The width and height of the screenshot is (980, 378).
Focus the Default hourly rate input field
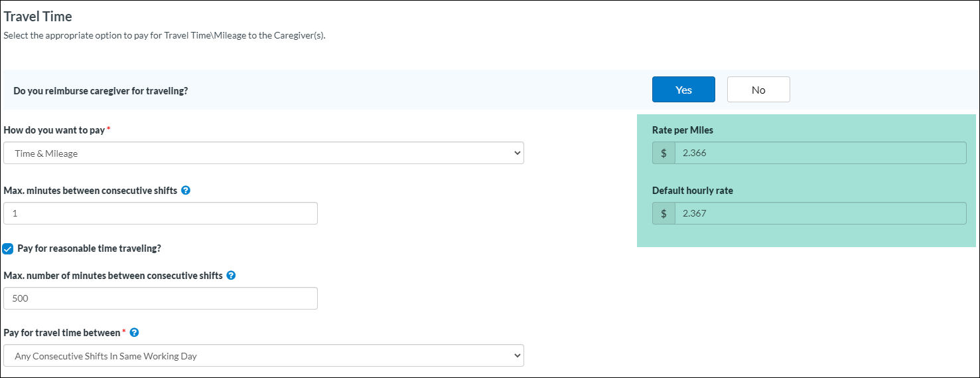click(x=820, y=213)
